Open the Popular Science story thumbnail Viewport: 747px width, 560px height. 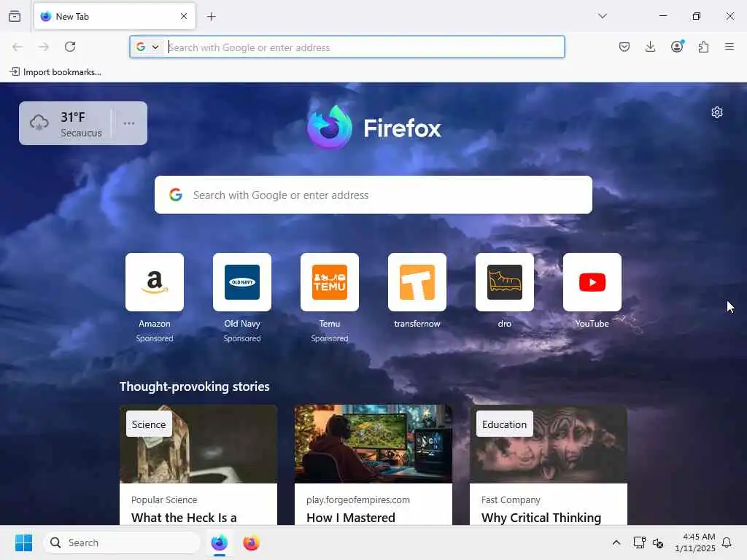(x=198, y=444)
